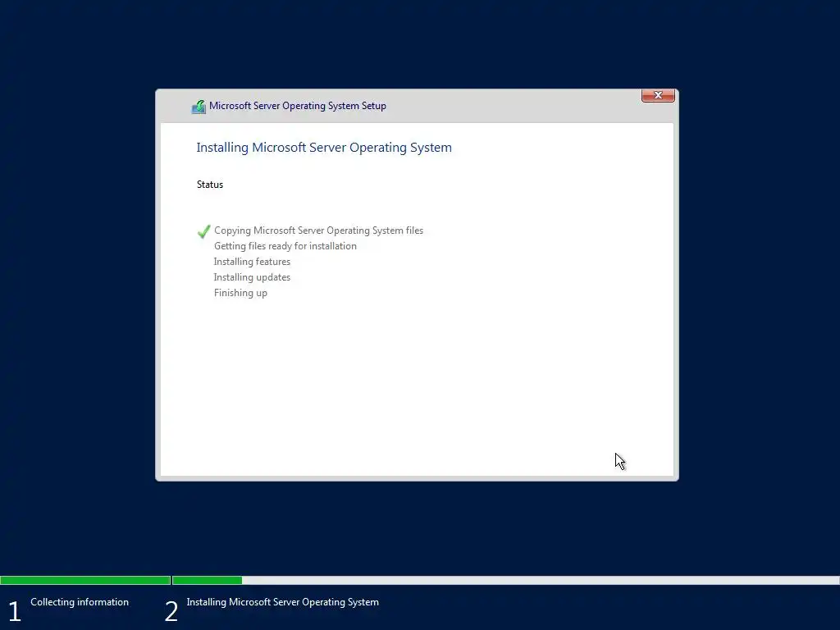
Task: Click the window title 'Microsoft Server Operating System Setup'
Action: click(297, 106)
